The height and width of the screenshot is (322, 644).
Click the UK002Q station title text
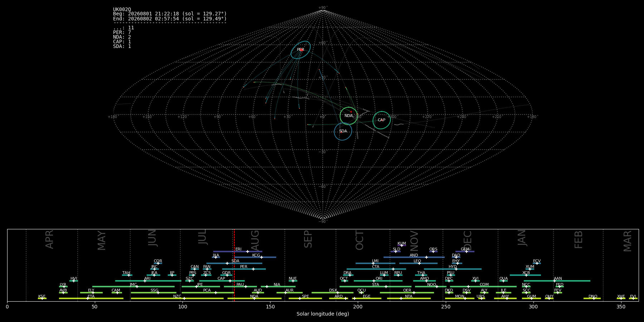pyautogui.click(x=122, y=10)
